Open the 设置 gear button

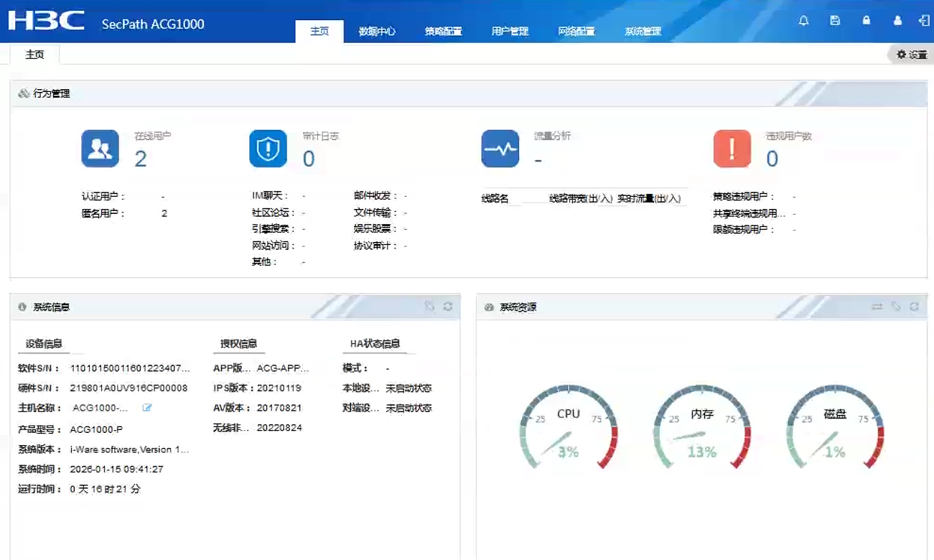pos(912,55)
